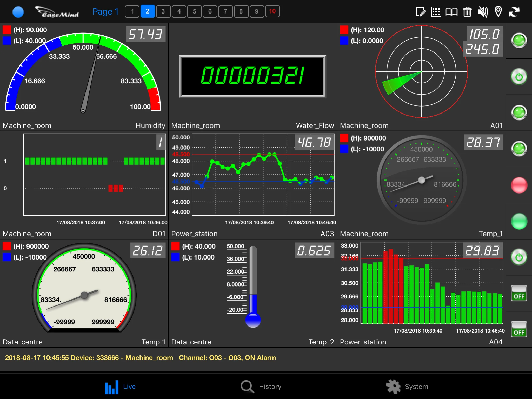The height and width of the screenshot is (399, 532).
Task: Open the book manual icon
Action: 451,12
